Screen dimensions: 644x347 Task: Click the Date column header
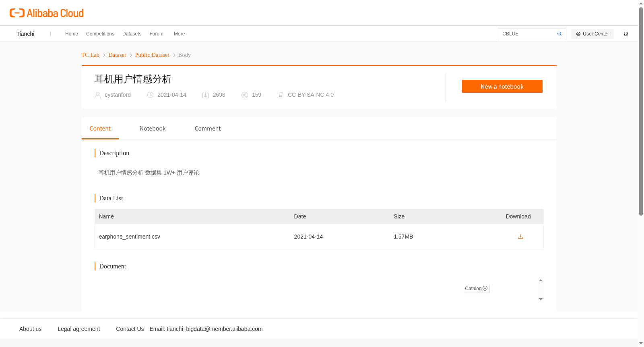click(300, 216)
